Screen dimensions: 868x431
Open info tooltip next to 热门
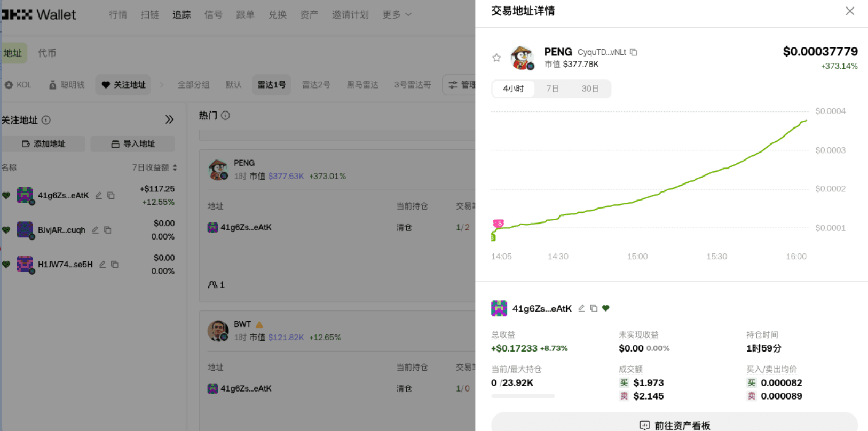pos(226,115)
